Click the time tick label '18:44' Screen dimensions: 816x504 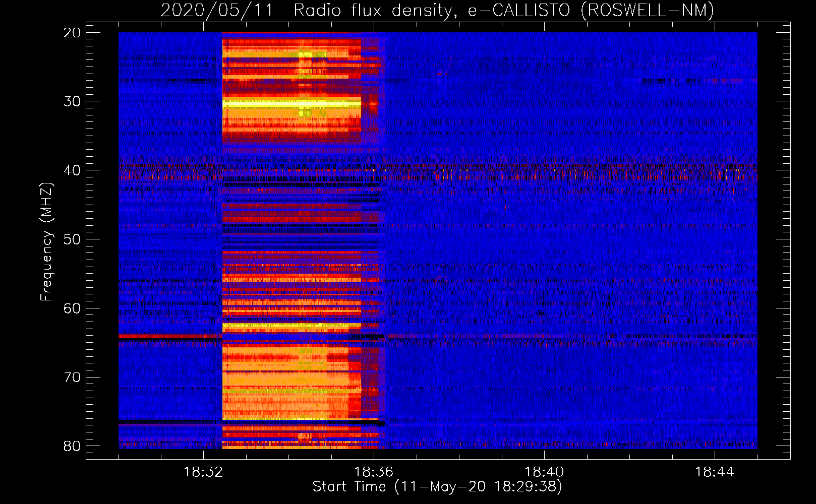click(715, 472)
